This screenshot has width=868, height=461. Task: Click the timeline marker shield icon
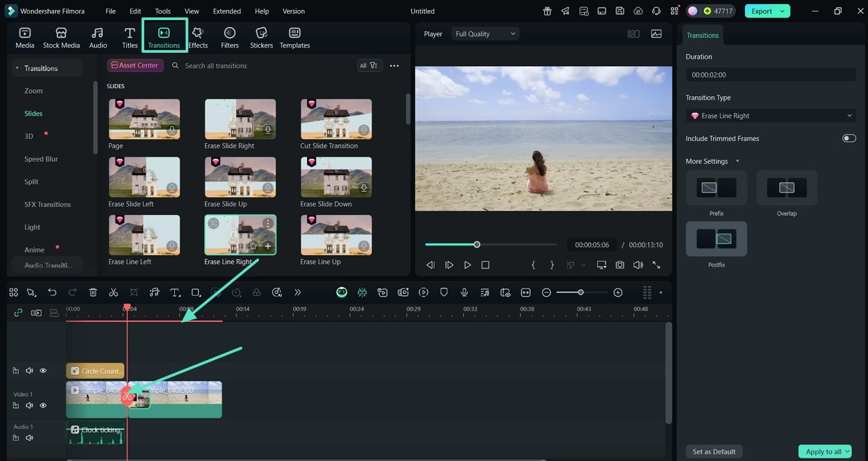click(444, 293)
